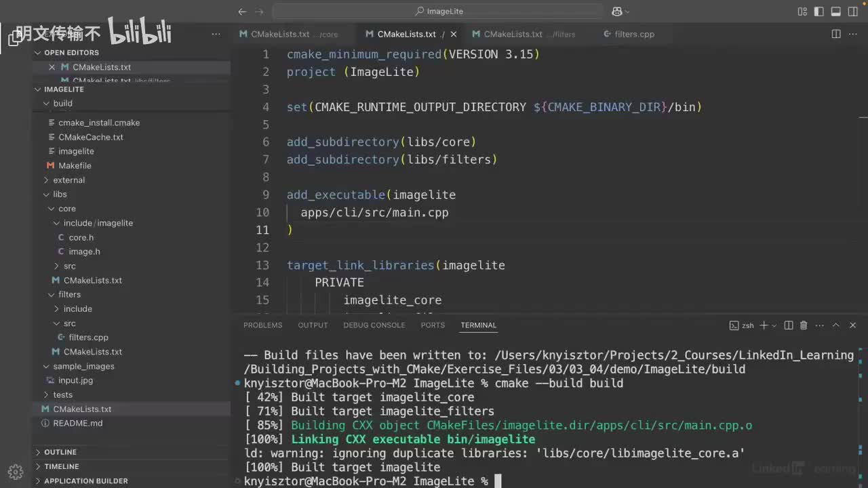This screenshot has width=868, height=488.
Task: Toggle the primary sidebar visibility
Action: tap(819, 12)
